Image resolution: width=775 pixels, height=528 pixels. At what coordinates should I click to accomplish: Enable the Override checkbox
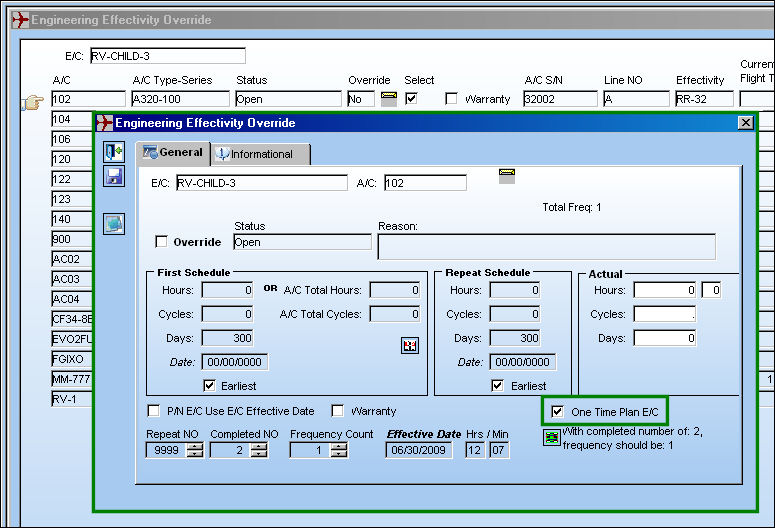[x=161, y=241]
